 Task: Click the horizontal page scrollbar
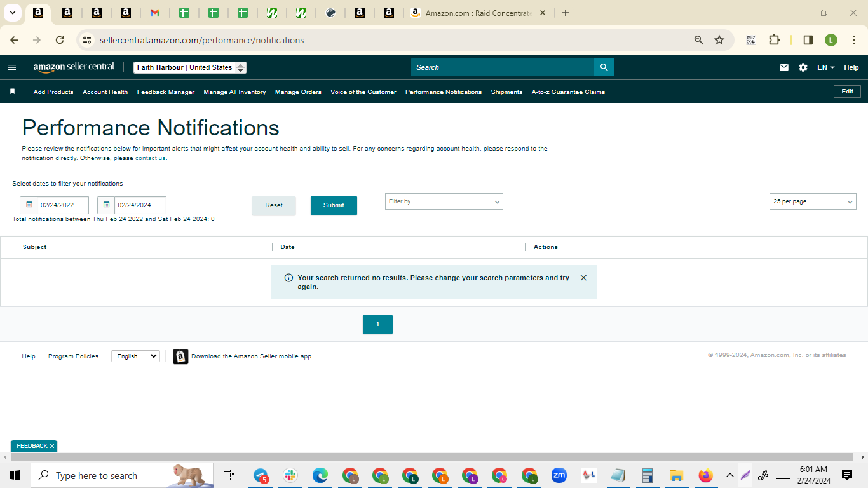[432, 457]
